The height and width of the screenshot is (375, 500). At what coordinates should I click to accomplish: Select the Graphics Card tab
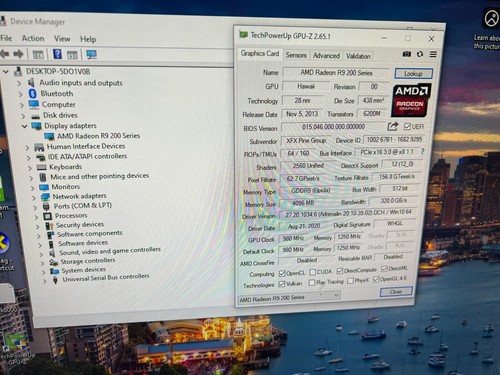coord(260,53)
